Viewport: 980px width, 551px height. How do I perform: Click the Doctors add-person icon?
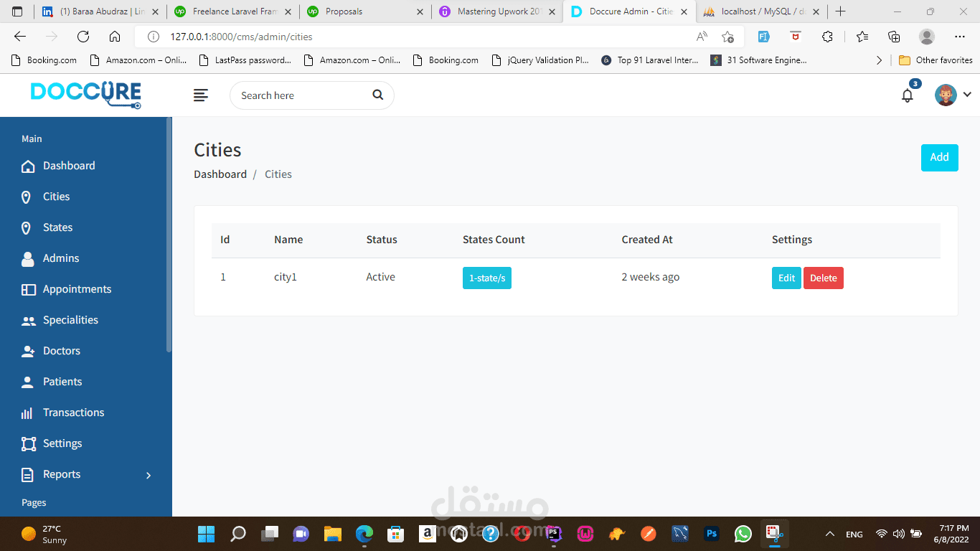pos(28,352)
